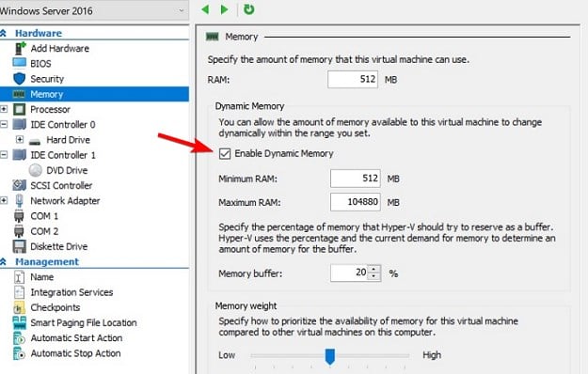Click the green refresh icon
This screenshot has height=374, width=588.
point(249,9)
